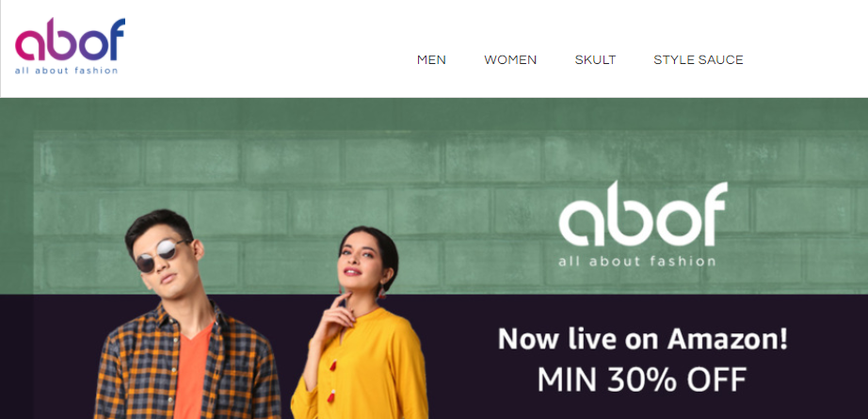Click the 'Now live on Amazon!' headline
Image resolution: width=868 pixels, height=419 pixels.
[x=642, y=339]
